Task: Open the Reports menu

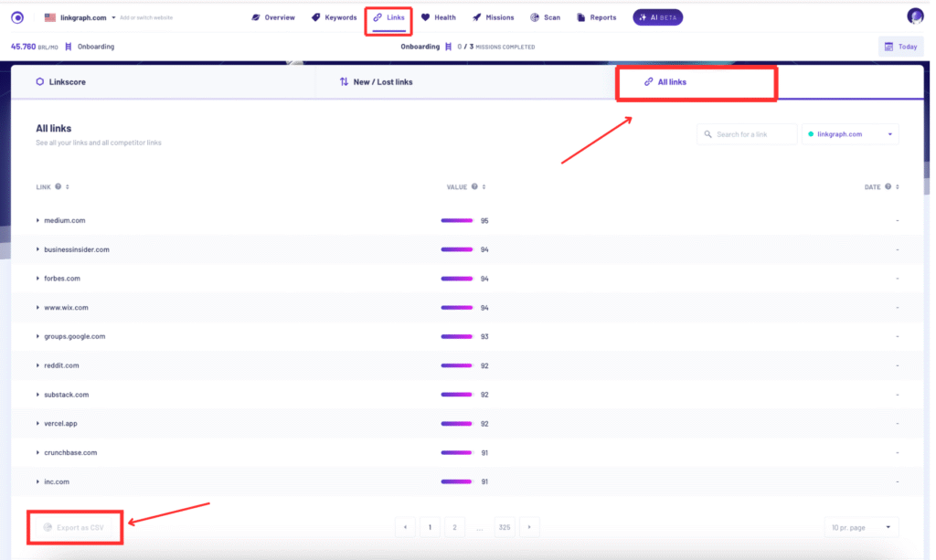Action: point(596,17)
